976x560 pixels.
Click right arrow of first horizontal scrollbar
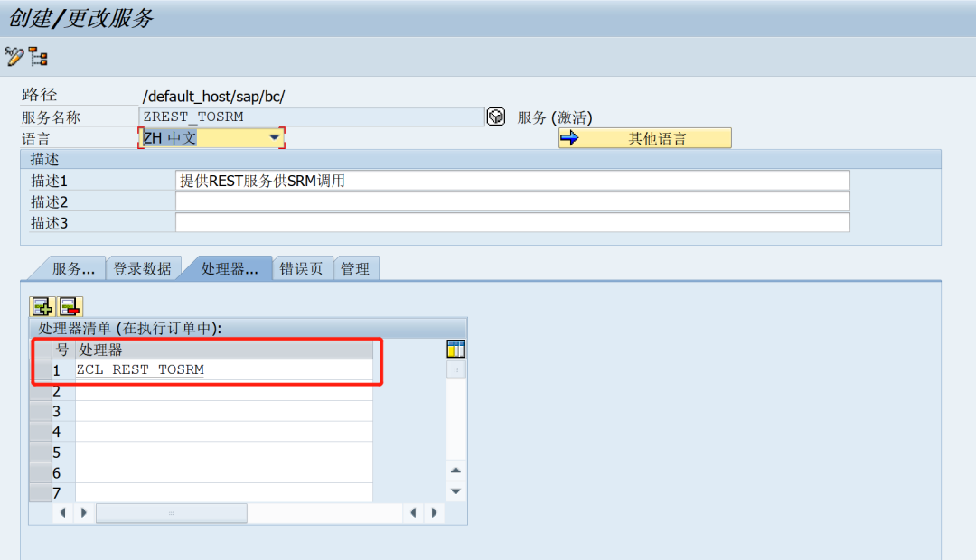84,513
